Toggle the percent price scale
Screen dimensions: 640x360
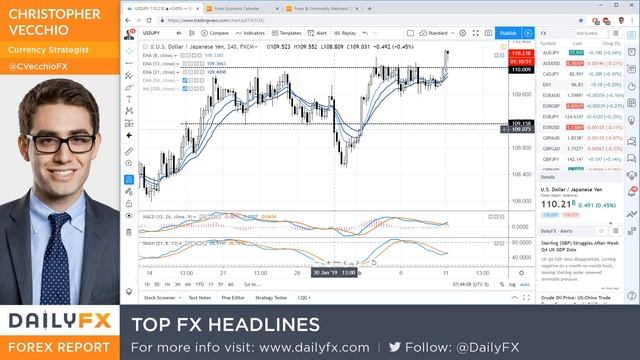click(502, 284)
